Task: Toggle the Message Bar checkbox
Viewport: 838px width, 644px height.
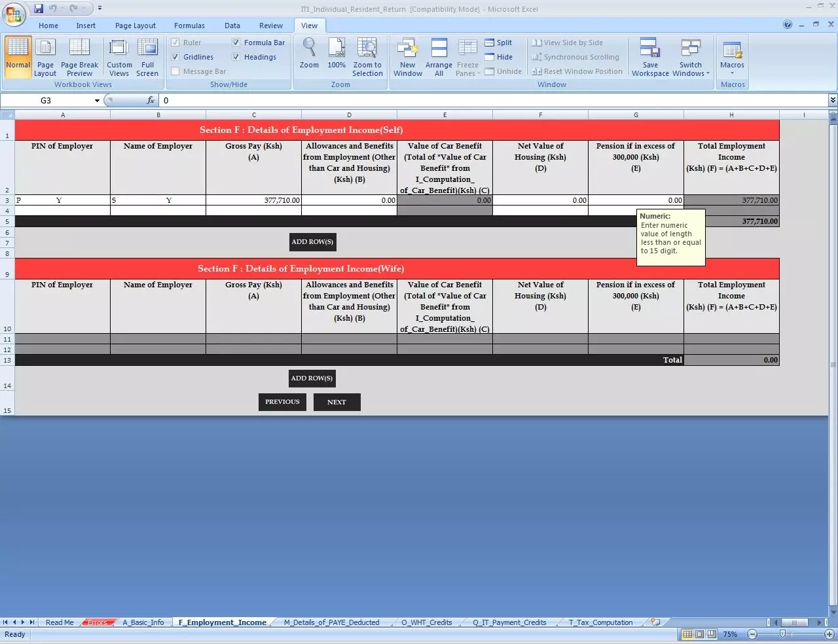Action: click(x=175, y=71)
